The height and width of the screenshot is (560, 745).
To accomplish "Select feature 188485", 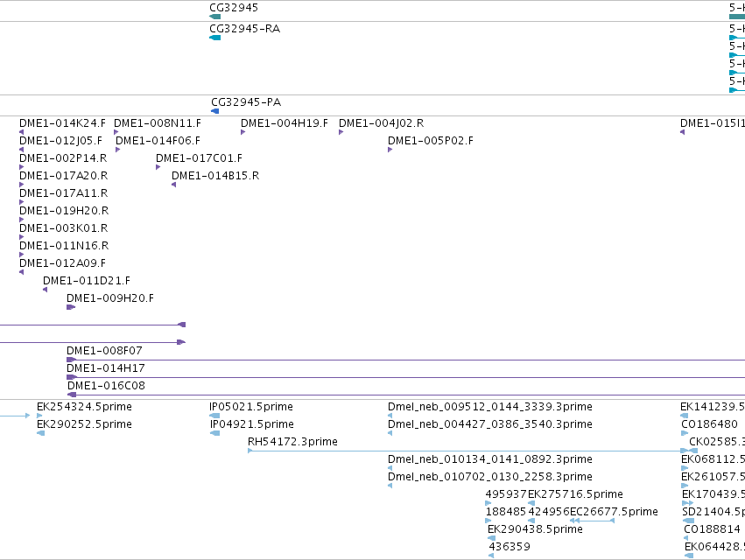I will click(x=506, y=512).
